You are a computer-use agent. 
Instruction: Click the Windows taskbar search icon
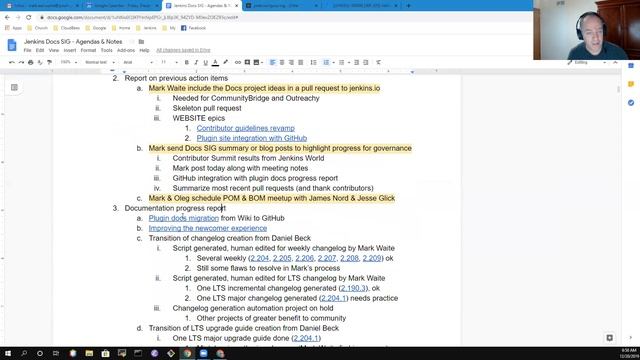pos(24,353)
